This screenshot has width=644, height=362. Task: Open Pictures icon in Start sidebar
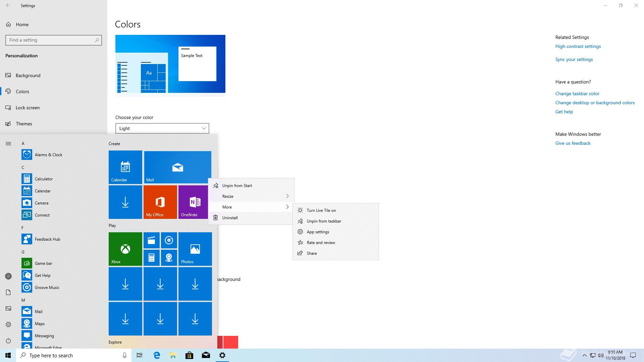[8, 308]
